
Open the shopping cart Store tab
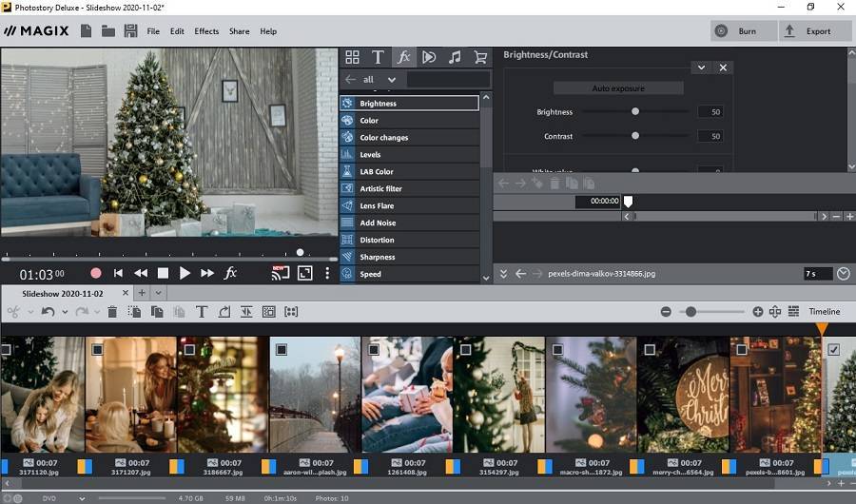point(480,57)
